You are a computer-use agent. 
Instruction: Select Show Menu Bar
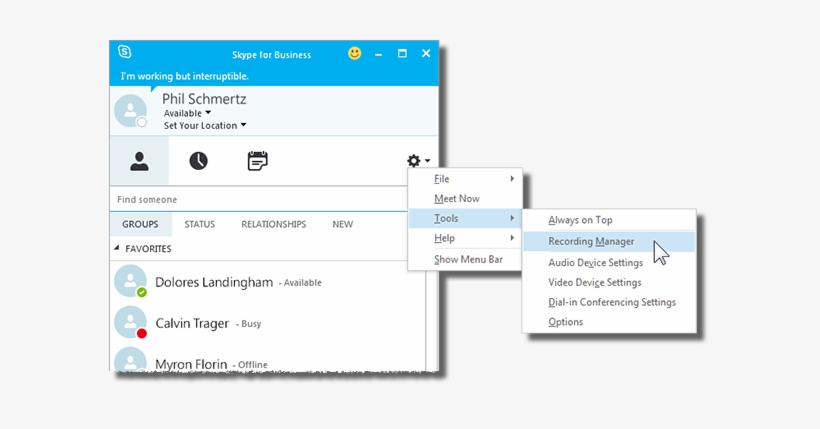465,259
